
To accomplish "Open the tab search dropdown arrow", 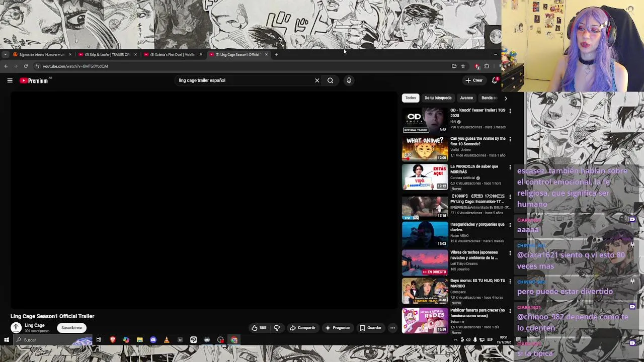I will point(5,54).
